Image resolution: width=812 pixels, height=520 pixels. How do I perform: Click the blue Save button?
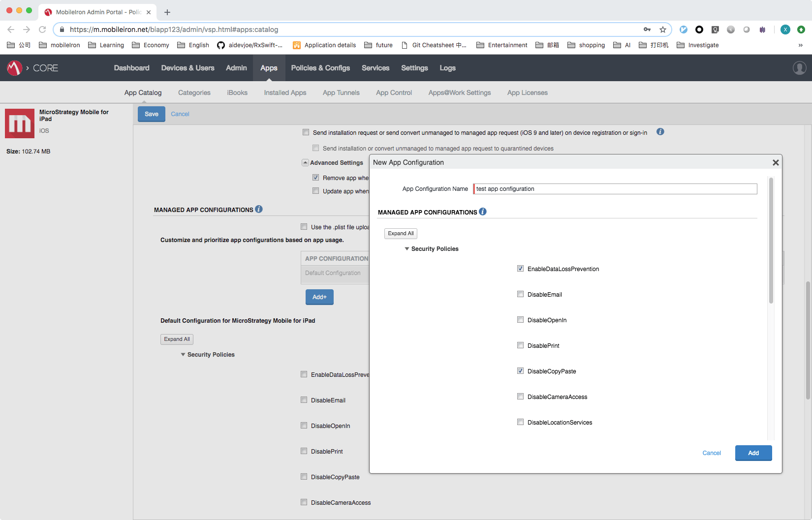[x=152, y=114]
